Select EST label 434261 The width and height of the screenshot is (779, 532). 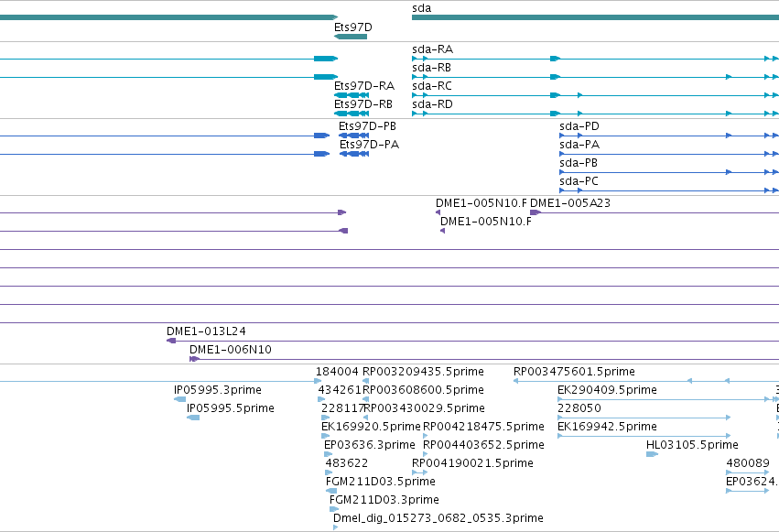340,390
